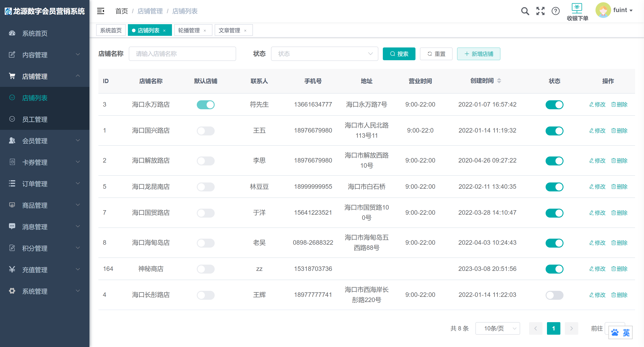The image size is (644, 347).
Task: Expand the 内容管理 menu chevron
Action: pyautogui.click(x=78, y=54)
